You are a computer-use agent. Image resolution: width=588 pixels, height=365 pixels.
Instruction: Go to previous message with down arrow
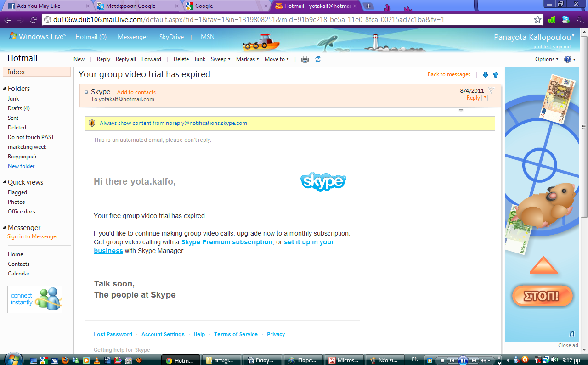[486, 74]
